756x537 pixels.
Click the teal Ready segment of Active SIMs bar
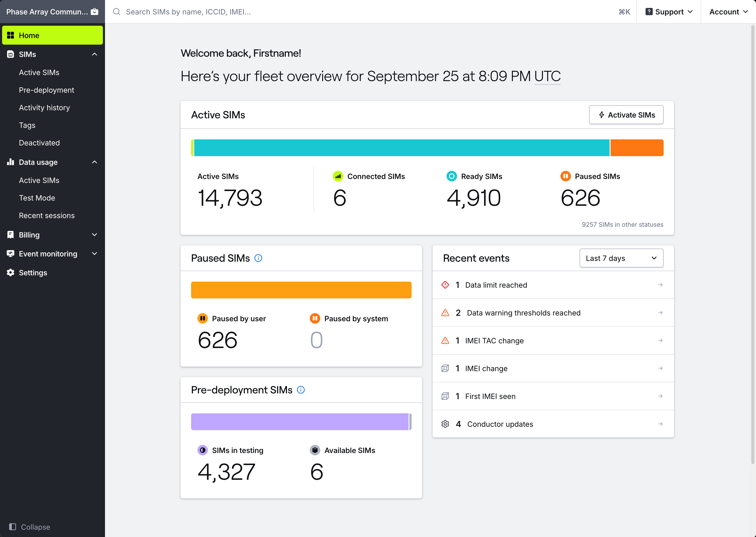click(401, 148)
